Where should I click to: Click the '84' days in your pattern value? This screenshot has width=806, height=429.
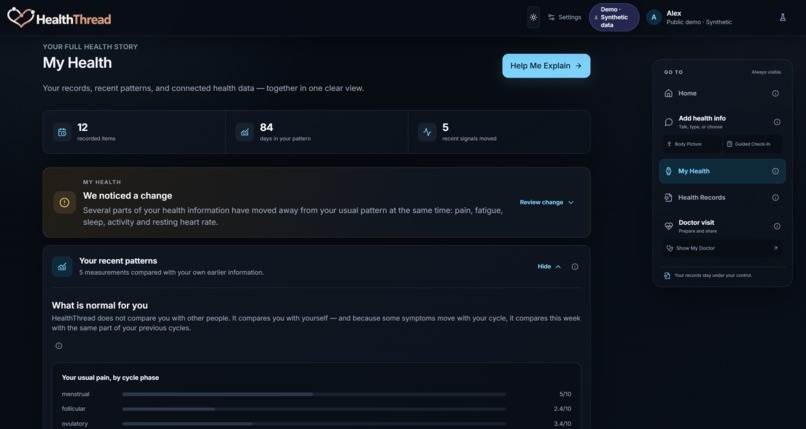[266, 127]
